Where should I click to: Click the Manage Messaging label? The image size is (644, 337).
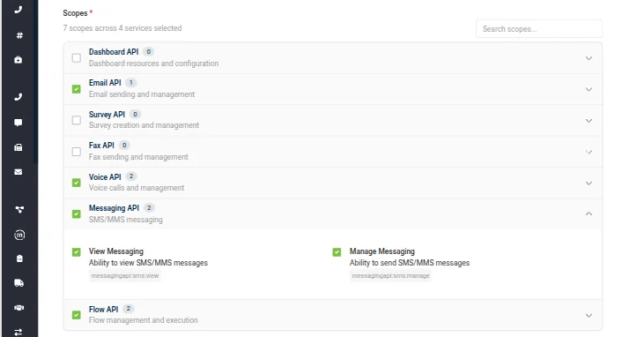click(382, 251)
